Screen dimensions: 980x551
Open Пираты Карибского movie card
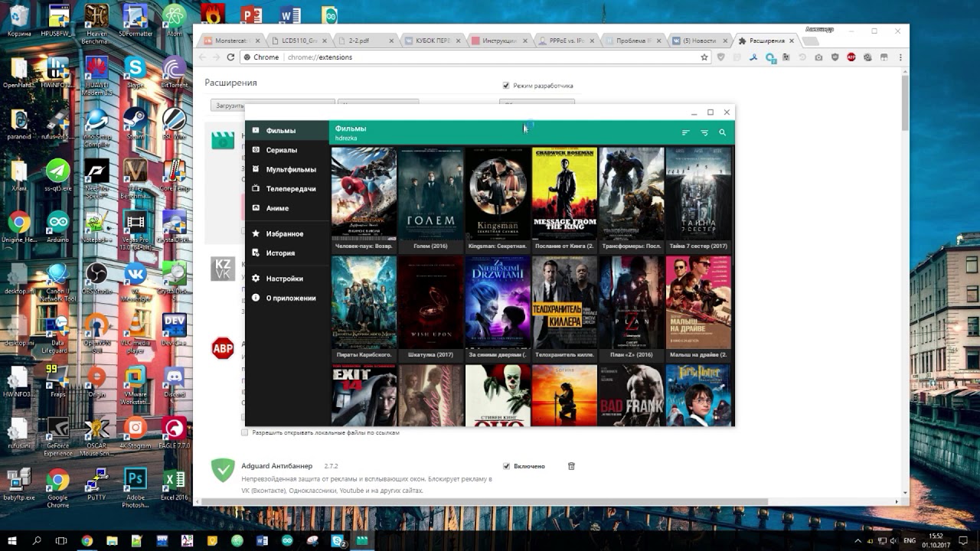(364, 308)
